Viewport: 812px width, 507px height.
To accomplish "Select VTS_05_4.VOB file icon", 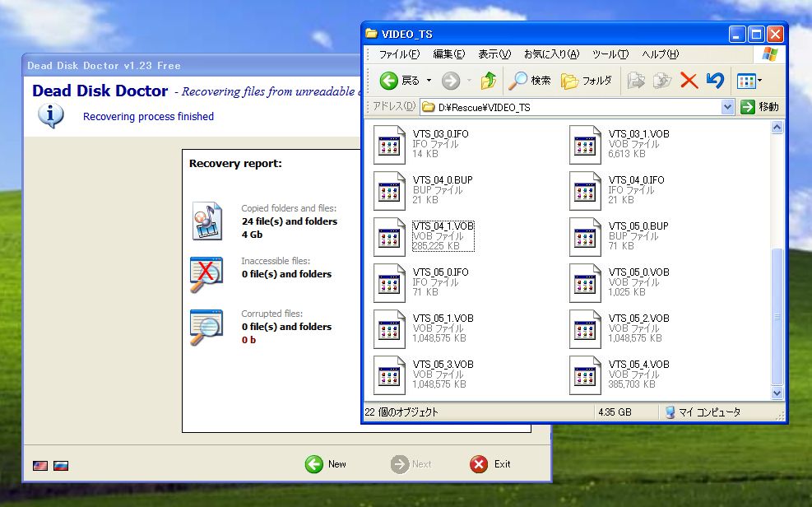I will coord(585,375).
